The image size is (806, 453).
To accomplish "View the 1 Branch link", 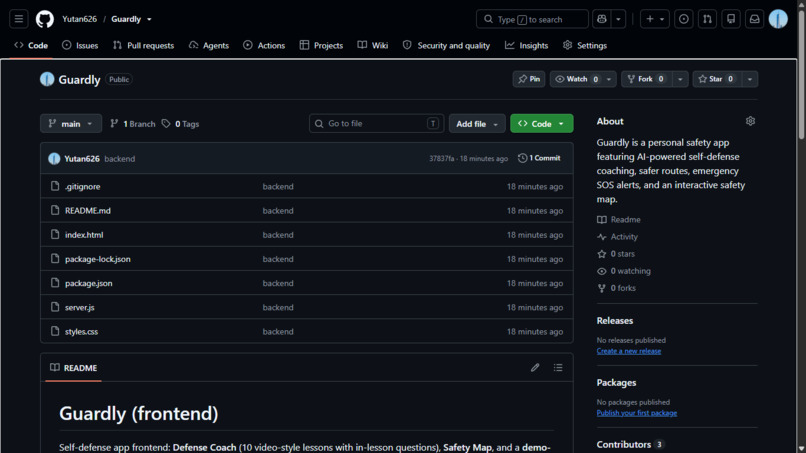I will point(133,124).
